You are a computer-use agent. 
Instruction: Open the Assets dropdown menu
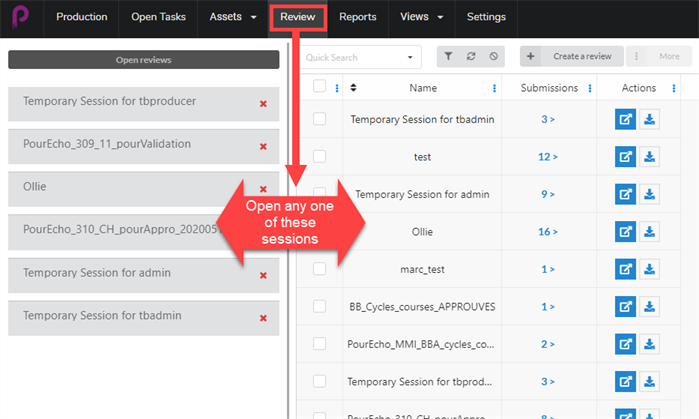(x=234, y=17)
